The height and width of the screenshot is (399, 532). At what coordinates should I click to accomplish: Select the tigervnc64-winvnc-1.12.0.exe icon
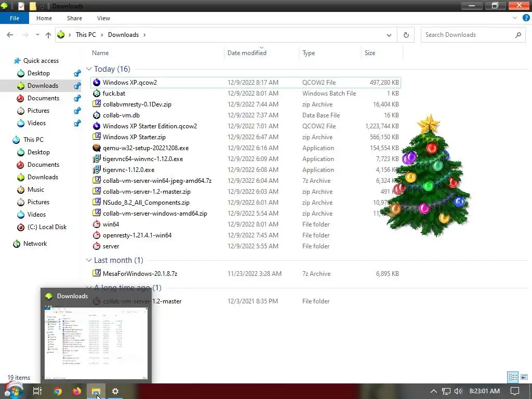pyautogui.click(x=97, y=159)
